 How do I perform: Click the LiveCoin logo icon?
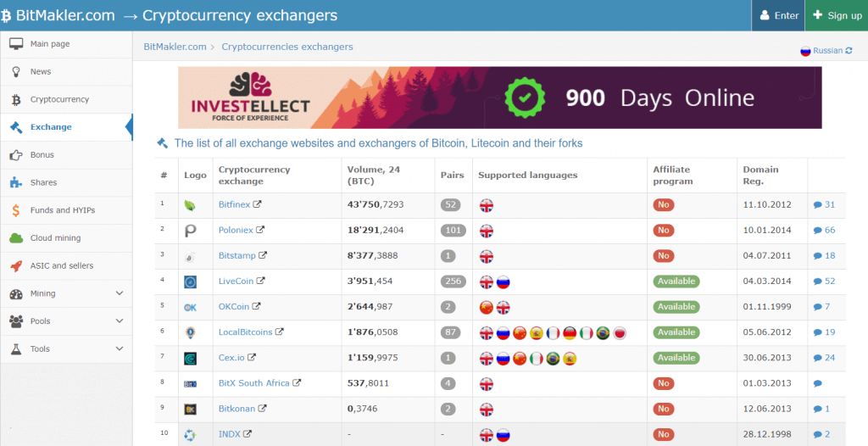[190, 282]
